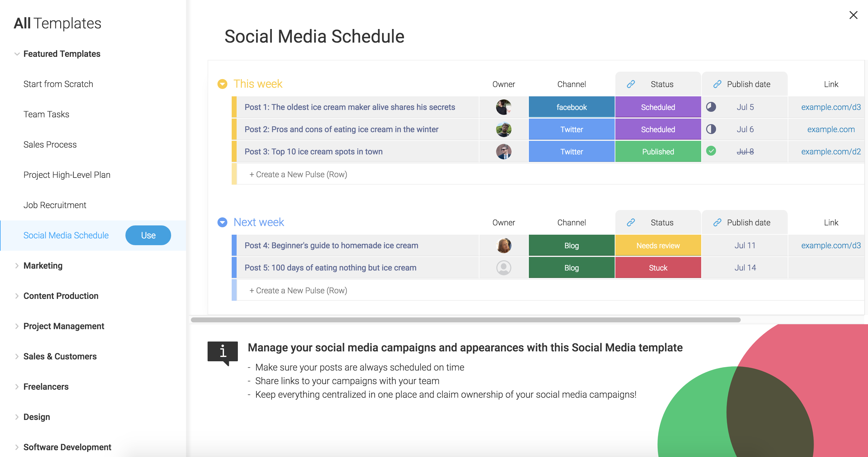The image size is (868, 457).
Task: Collapse the Next week group
Action: pos(222,222)
